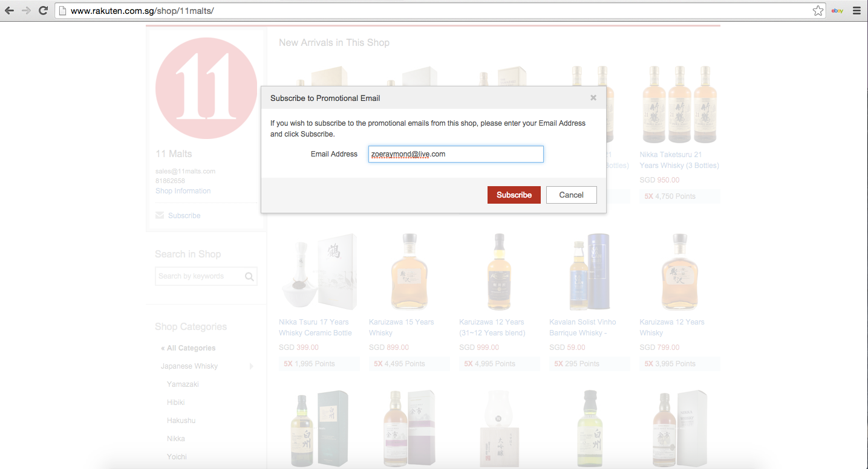Click the Karuizawa SGD 999.00 bottle image
This screenshot has height=469, width=868.
point(500,272)
